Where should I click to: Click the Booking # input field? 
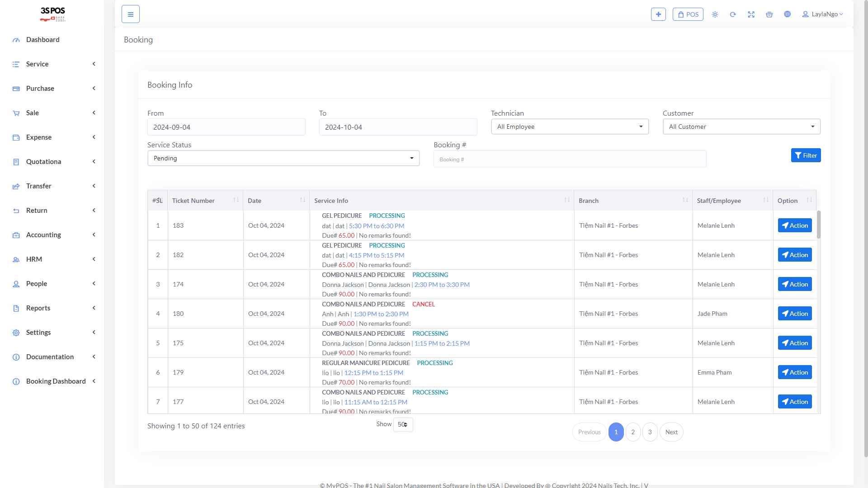click(x=570, y=159)
